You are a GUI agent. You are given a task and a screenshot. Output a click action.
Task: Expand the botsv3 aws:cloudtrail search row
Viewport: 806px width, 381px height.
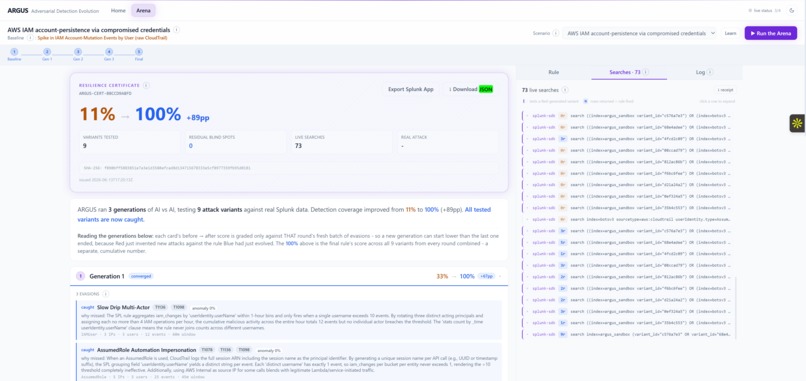[x=628, y=219]
